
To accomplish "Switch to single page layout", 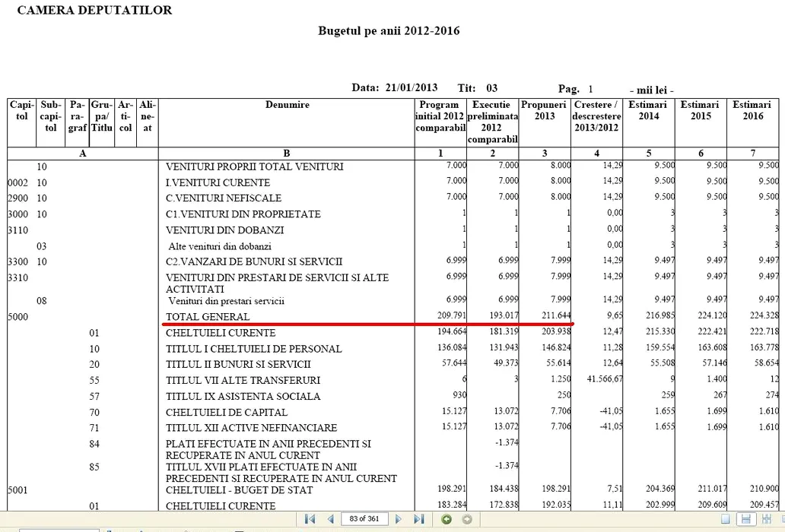I will pos(726,519).
